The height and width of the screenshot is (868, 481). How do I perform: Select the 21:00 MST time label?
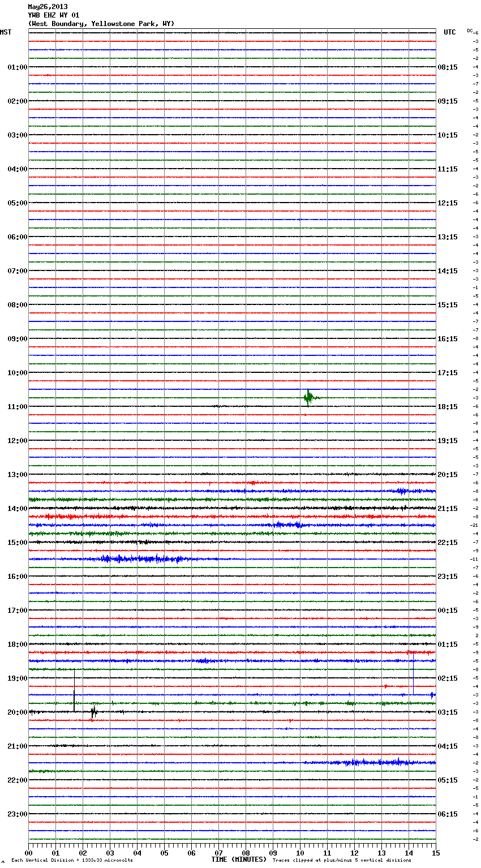pos(18,746)
